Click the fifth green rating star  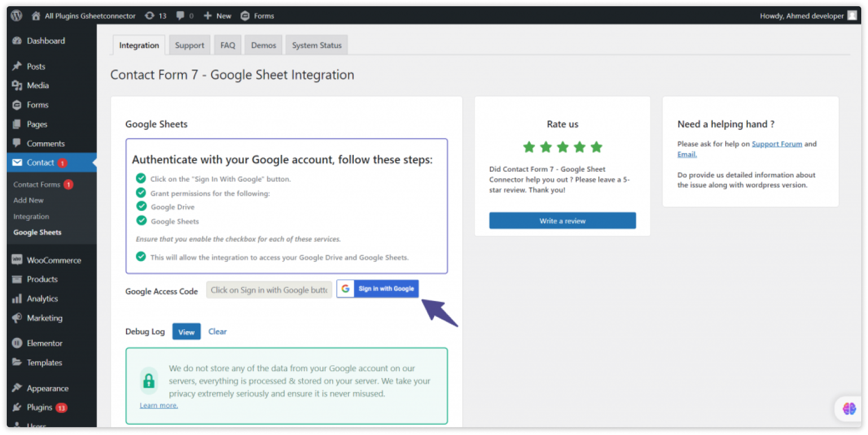(x=597, y=147)
